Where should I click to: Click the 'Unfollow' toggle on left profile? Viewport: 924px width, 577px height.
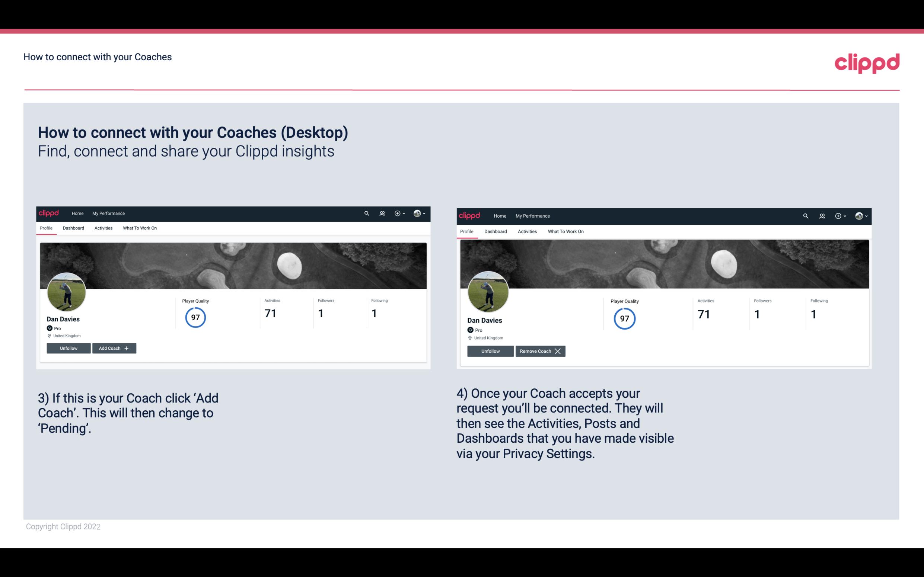coord(68,348)
